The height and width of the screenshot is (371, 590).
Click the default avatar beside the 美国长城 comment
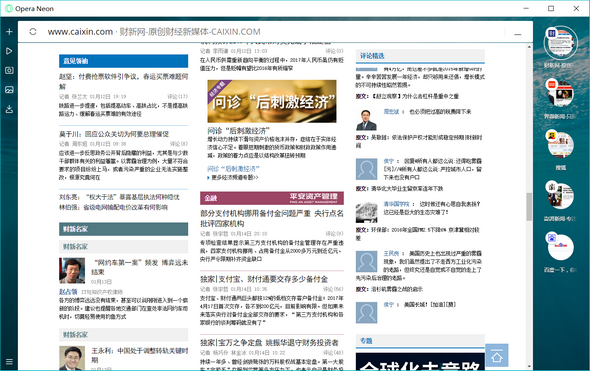pyautogui.click(x=366, y=313)
